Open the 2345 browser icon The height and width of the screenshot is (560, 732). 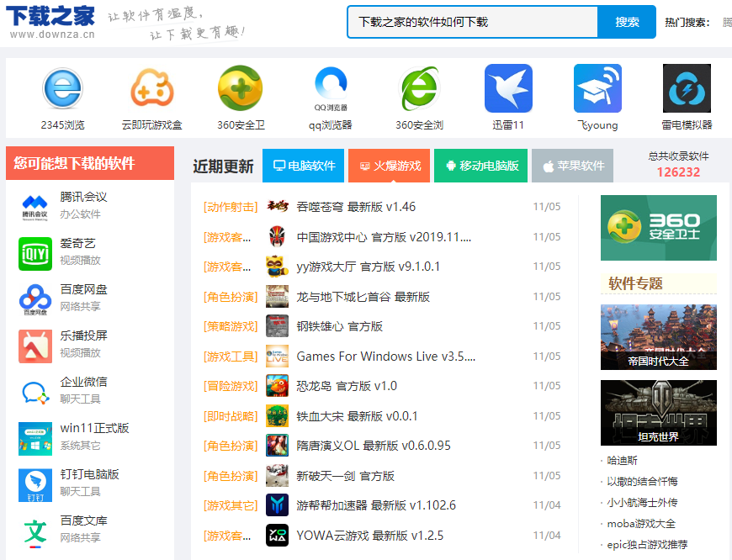pos(62,88)
